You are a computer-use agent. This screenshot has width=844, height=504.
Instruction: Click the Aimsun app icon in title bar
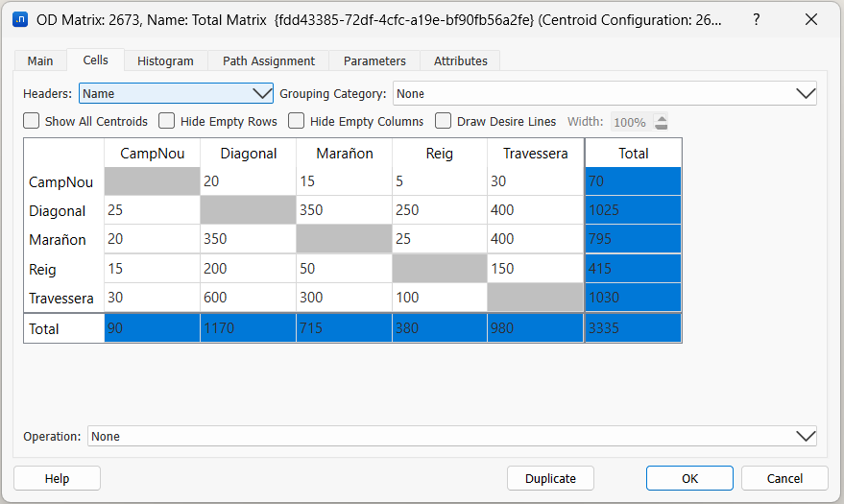pyautogui.click(x=18, y=19)
